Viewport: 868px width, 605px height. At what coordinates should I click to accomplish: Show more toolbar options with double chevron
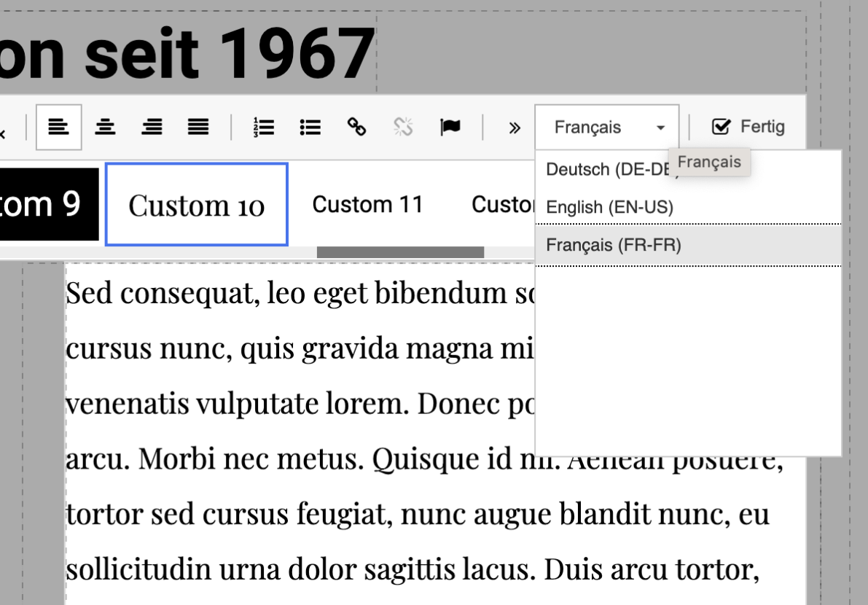pyautogui.click(x=514, y=128)
